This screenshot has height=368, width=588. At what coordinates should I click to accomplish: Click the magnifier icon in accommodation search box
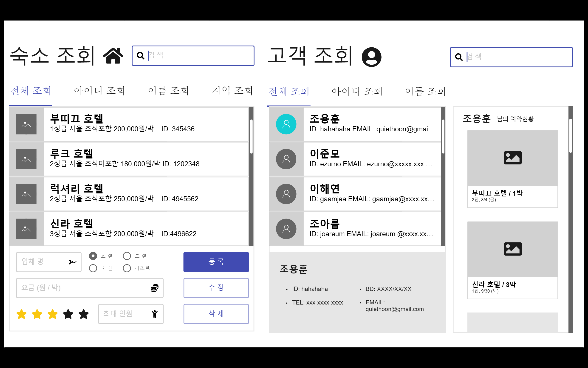pyautogui.click(x=140, y=55)
